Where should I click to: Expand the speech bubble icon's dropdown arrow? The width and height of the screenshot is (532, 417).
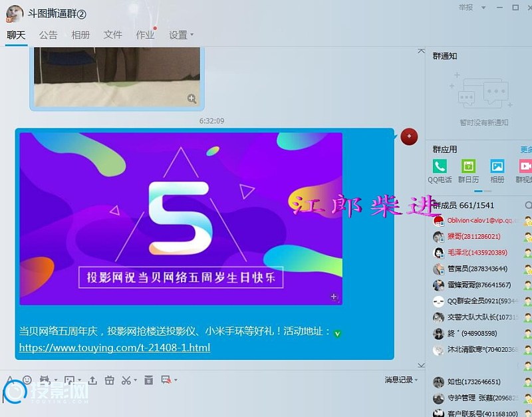pos(176,380)
